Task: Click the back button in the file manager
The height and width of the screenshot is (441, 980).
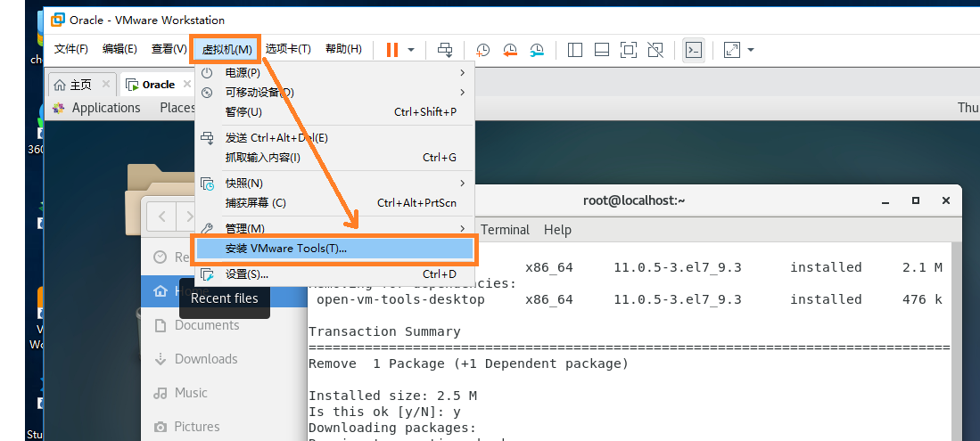Action: click(x=162, y=216)
